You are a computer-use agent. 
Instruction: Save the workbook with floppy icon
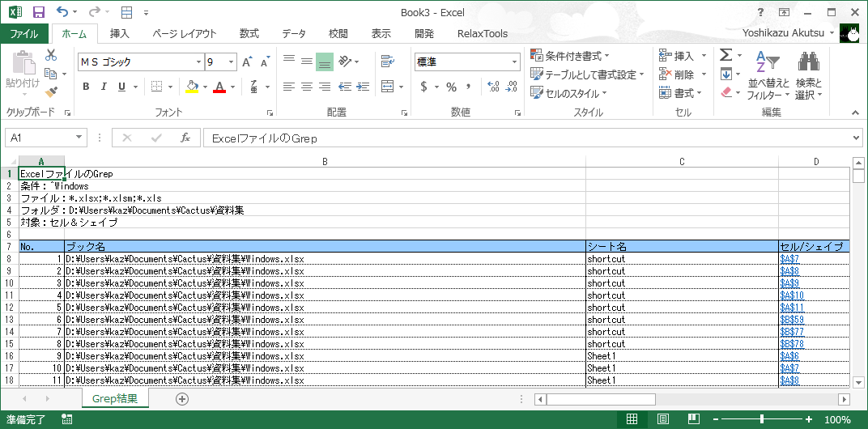click(x=39, y=12)
